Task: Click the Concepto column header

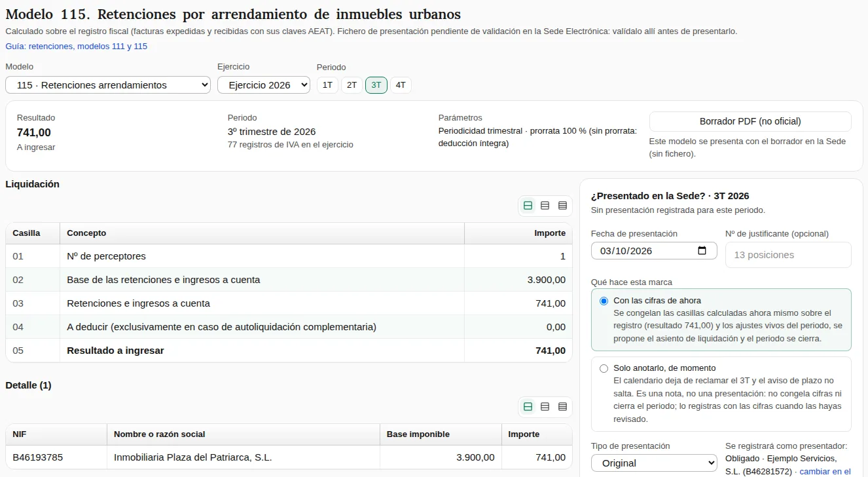Action: [x=262, y=233]
